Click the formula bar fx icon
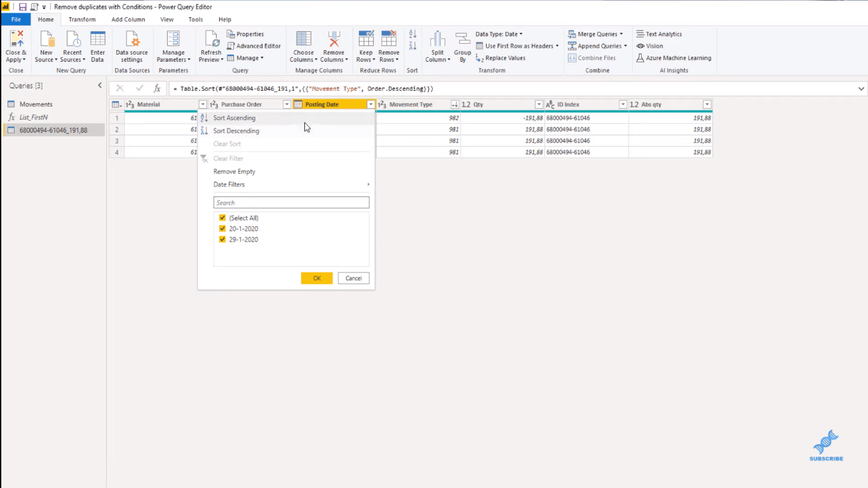Image resolution: width=868 pixels, height=488 pixels. 158,89
